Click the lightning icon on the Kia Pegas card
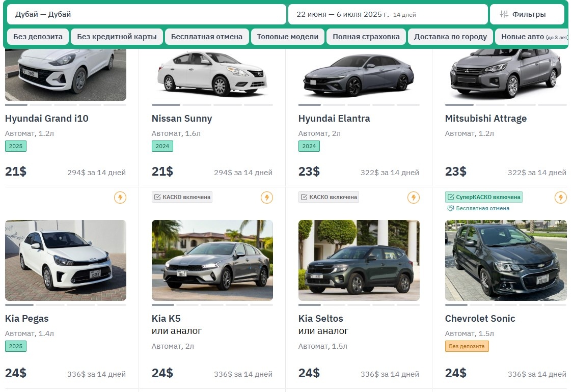 pos(120,198)
